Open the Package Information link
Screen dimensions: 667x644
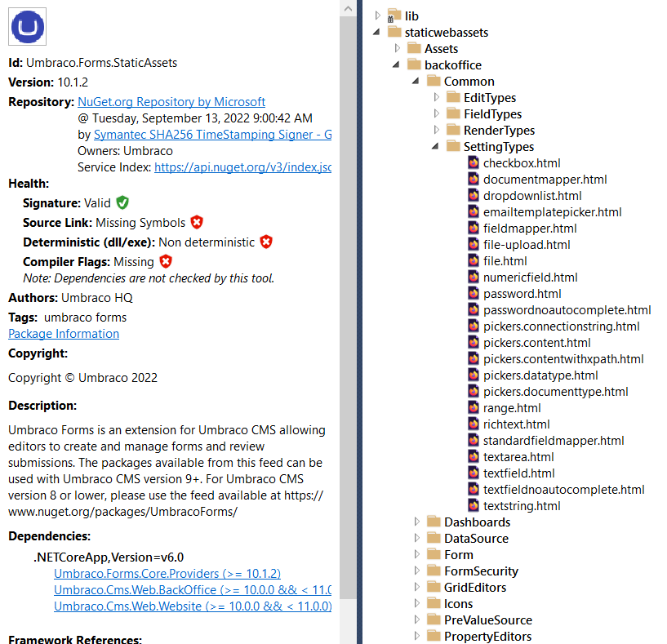(64, 334)
